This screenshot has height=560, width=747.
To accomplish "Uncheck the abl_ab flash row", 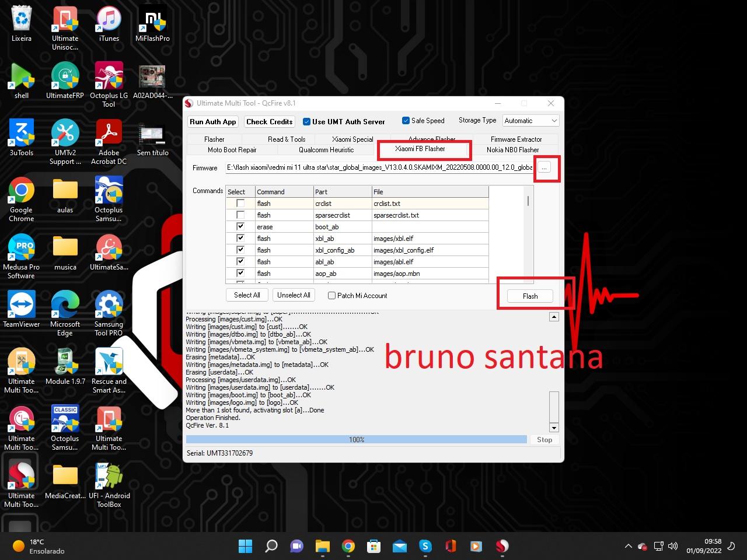I will point(240,262).
